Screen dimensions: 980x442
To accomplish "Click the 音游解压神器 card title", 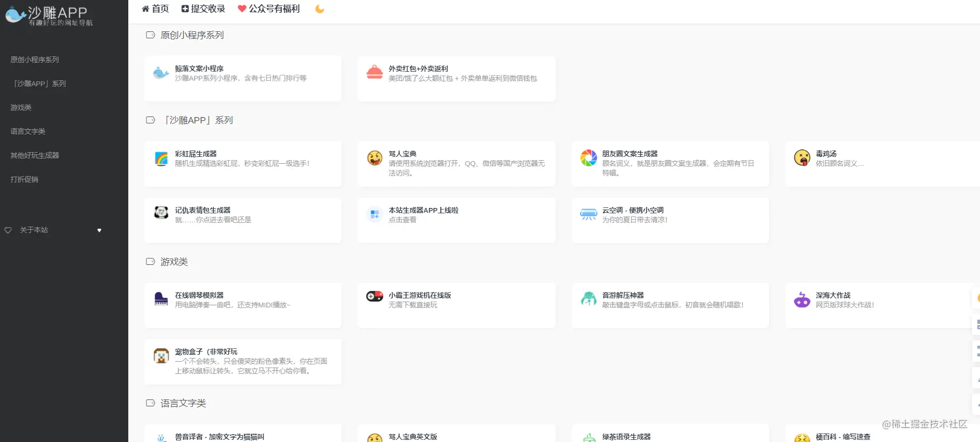I will pyautogui.click(x=623, y=295).
